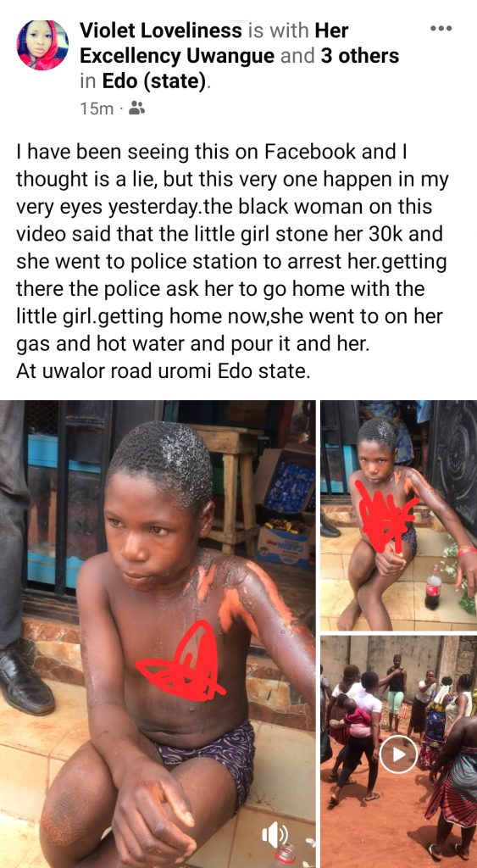Tap the friends audience icon beside 15m
Image resolution: width=477 pixels, height=868 pixels.
coord(136,108)
